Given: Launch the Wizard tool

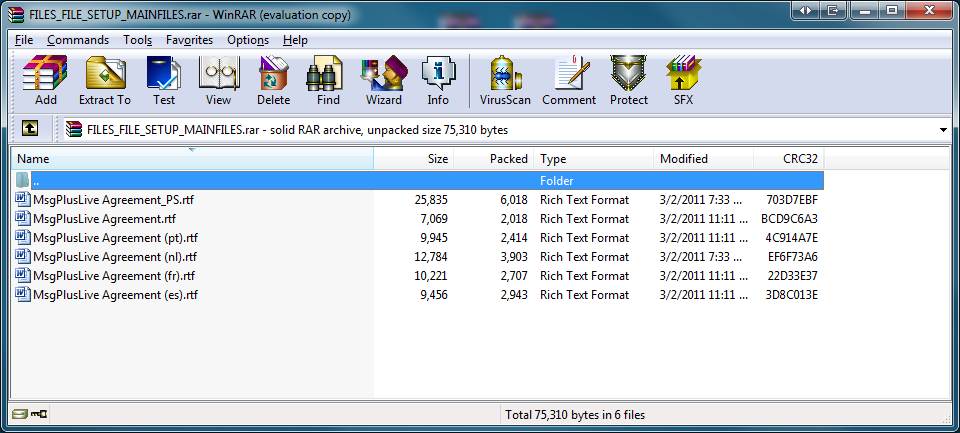Looking at the screenshot, I should click(384, 81).
